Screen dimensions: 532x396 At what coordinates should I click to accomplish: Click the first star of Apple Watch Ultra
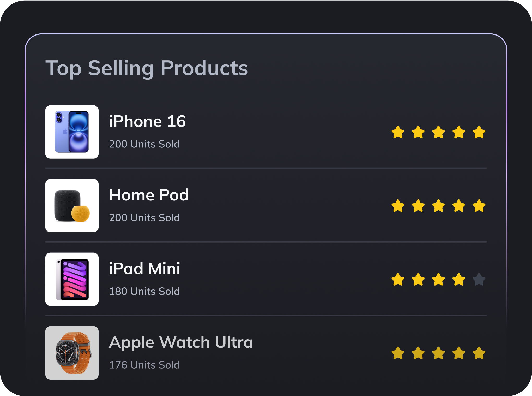398,353
